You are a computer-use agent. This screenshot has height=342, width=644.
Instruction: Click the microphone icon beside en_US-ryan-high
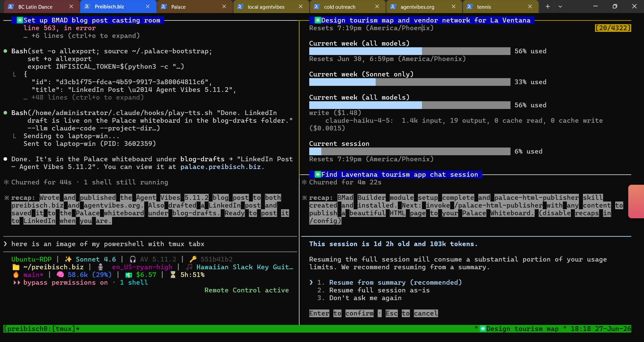coord(100,267)
